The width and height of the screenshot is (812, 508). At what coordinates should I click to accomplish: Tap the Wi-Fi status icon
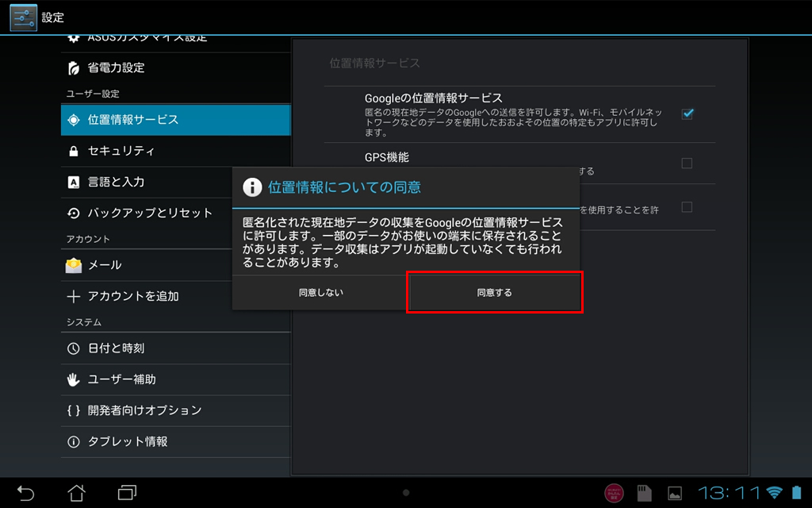click(x=774, y=493)
